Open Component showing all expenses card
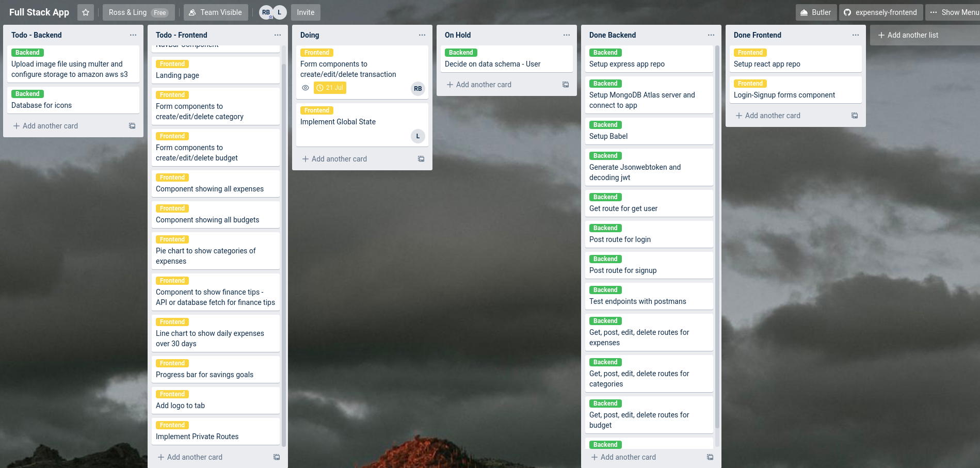The image size is (980, 468). pos(216,184)
